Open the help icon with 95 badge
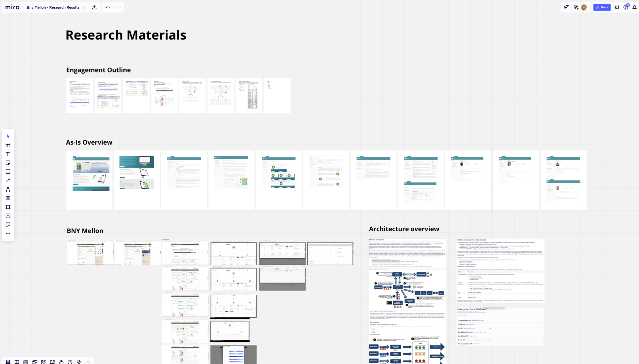 click(626, 7)
